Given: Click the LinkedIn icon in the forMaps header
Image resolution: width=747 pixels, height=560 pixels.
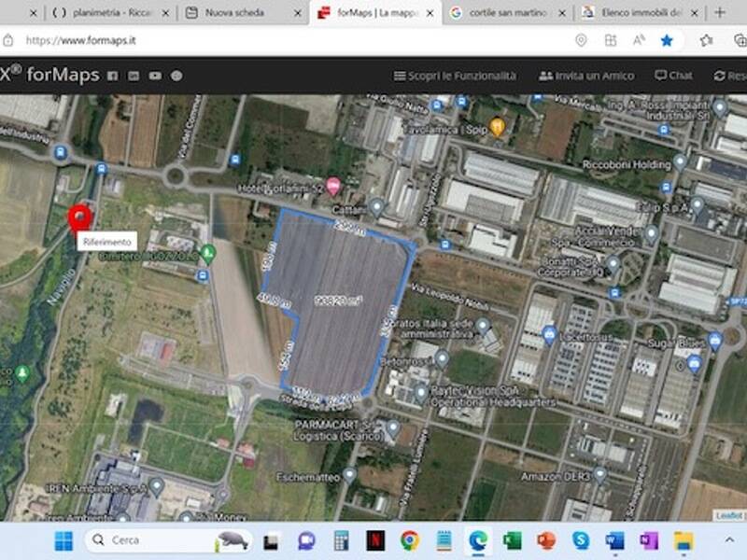Looking at the screenshot, I should 132,74.
